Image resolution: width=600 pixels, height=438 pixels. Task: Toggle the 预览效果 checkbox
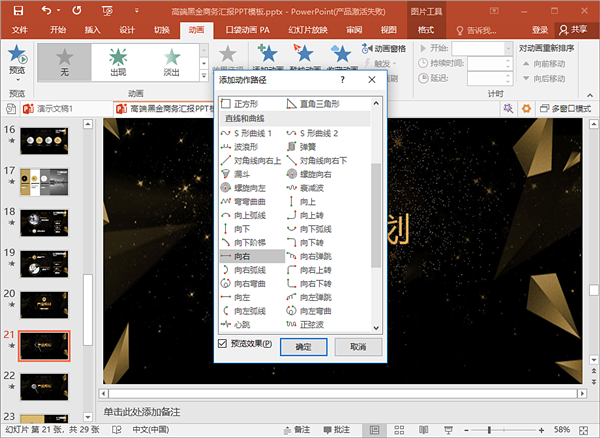[222, 343]
